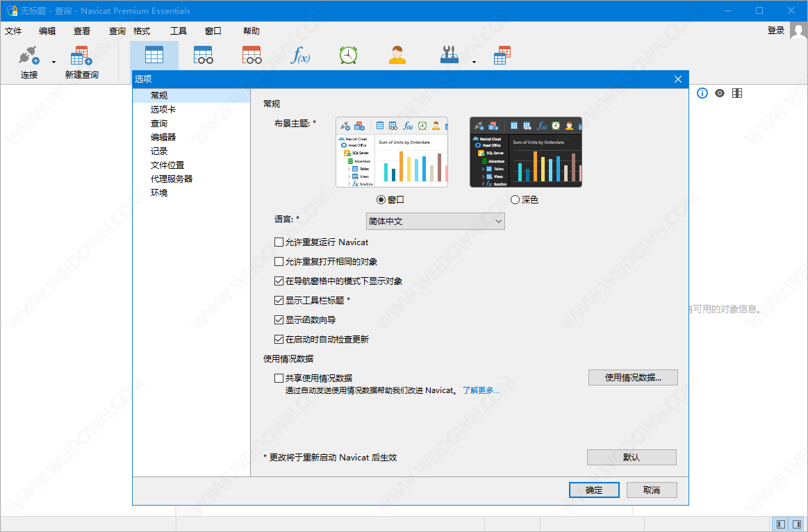808x532 pixels.
Task: Confirm the options with 确定
Action: pos(594,490)
